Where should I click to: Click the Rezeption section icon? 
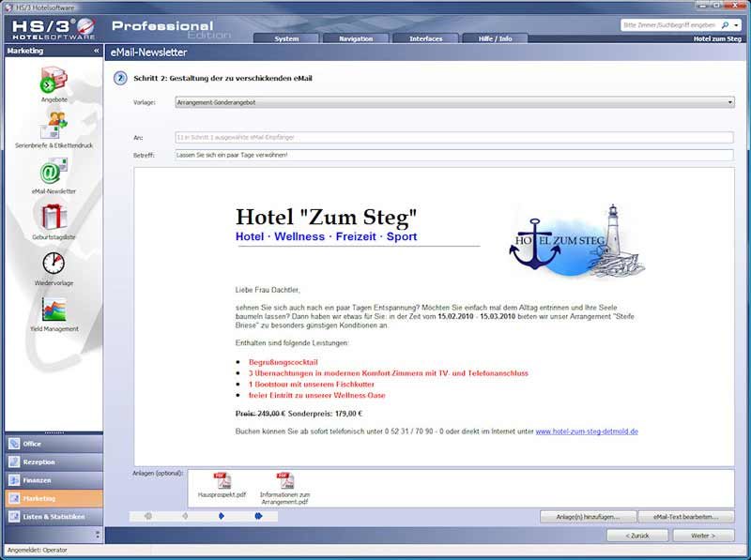(x=14, y=462)
